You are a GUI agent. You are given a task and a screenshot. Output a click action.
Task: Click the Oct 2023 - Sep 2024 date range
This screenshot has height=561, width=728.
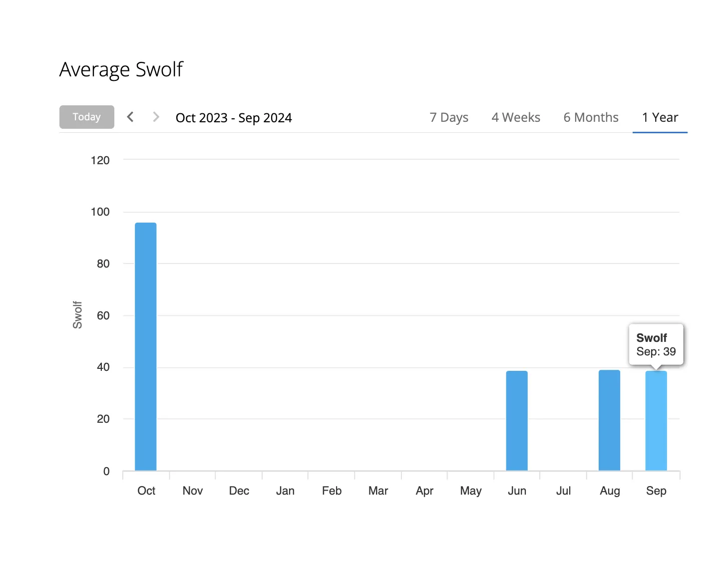[x=234, y=118]
